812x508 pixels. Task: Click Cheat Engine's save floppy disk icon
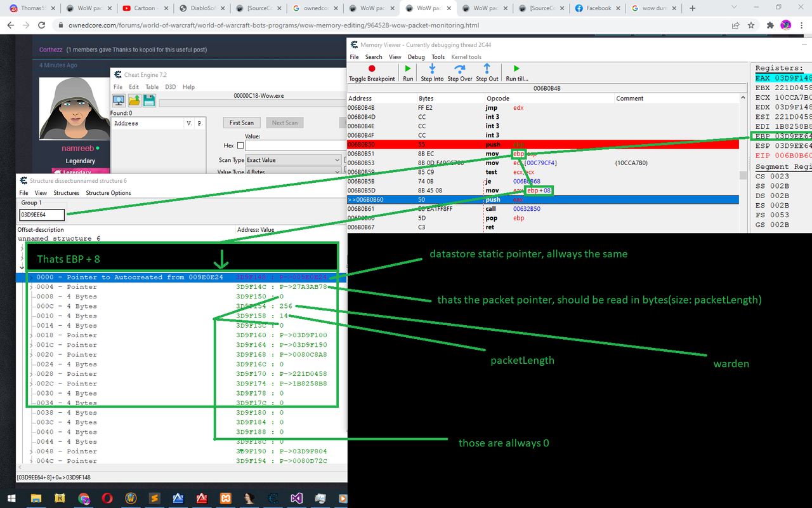(x=149, y=100)
